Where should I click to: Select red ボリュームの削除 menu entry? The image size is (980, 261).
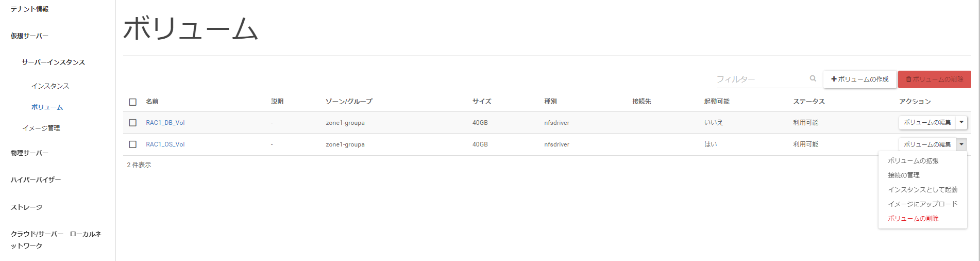(x=913, y=219)
